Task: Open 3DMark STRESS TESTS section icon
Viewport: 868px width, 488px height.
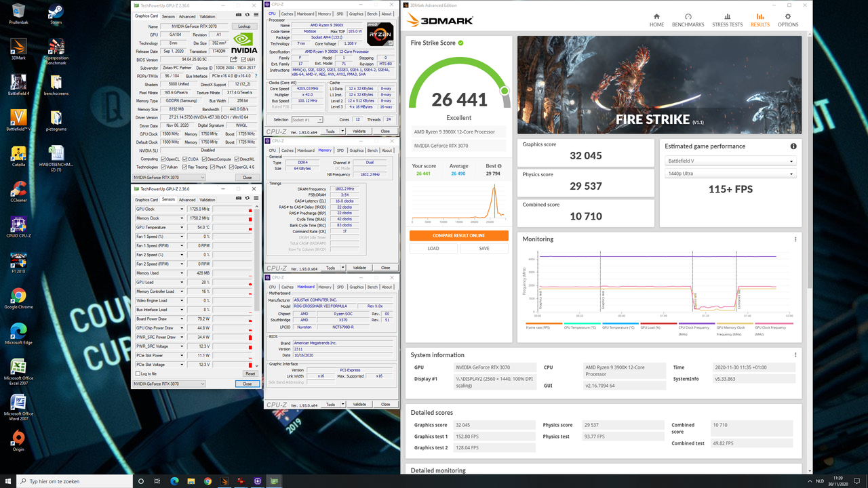Action: pos(727,16)
